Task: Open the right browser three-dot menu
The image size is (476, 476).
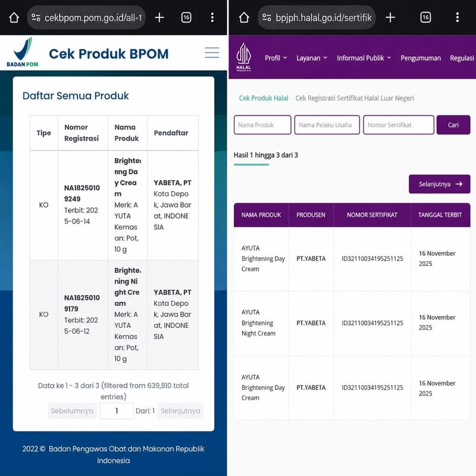Action: coord(457,18)
